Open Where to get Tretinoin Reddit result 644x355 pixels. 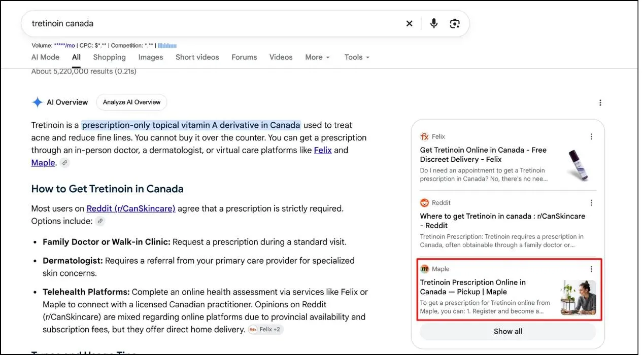point(502,221)
